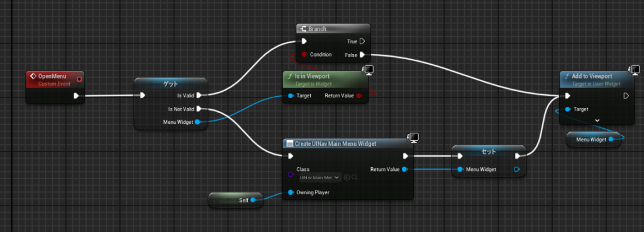Click the Menu Widget variable node output pin

point(611,139)
